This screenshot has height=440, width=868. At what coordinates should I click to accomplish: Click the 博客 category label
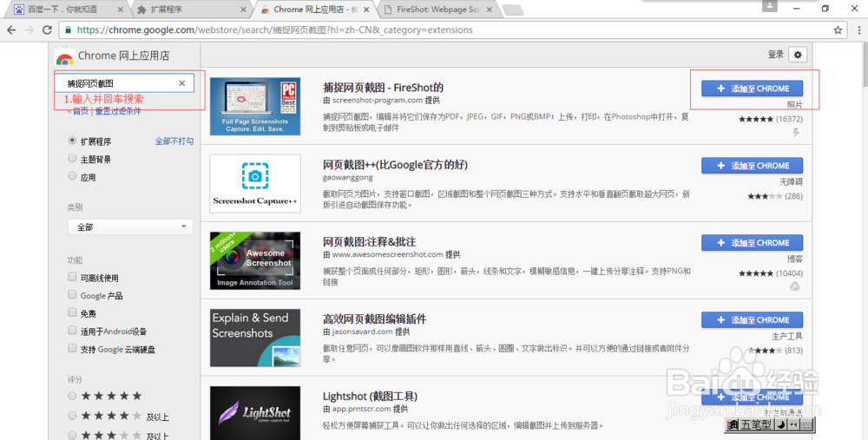794,259
